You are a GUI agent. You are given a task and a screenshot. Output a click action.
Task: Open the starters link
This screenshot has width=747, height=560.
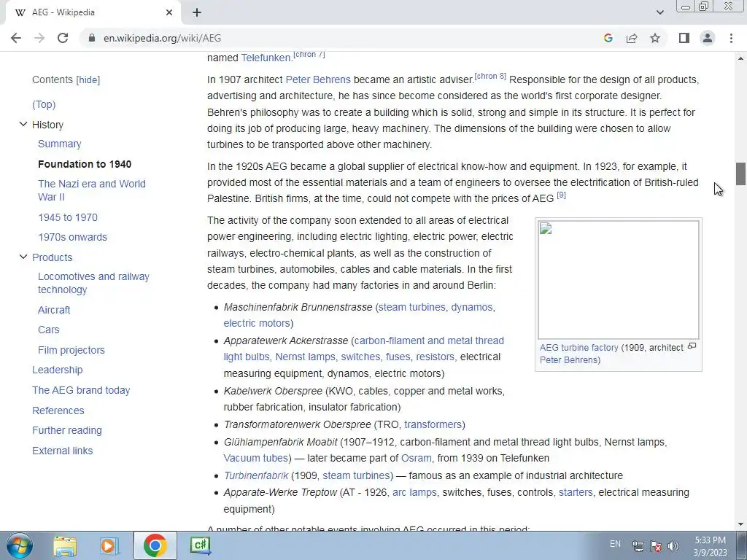click(576, 493)
